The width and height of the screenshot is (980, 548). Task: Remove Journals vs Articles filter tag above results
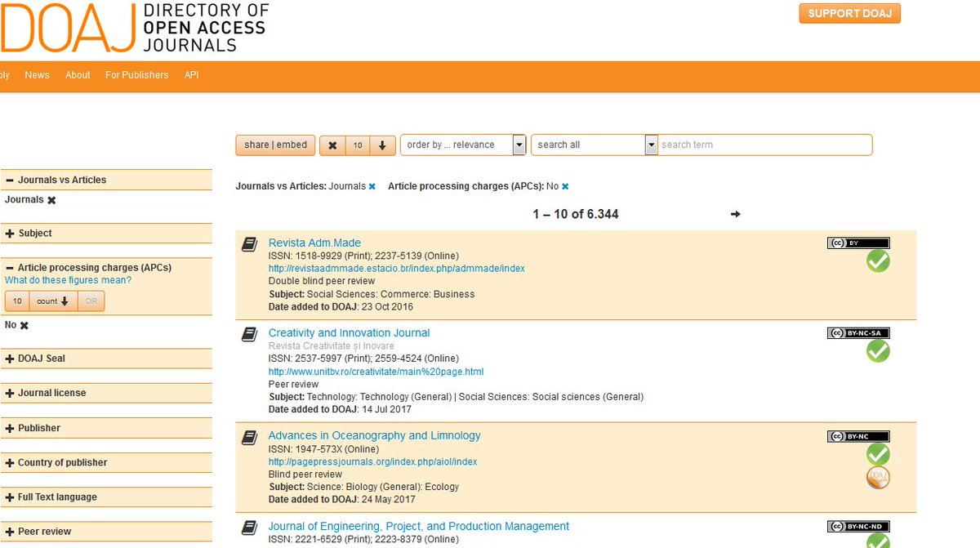pos(372,186)
